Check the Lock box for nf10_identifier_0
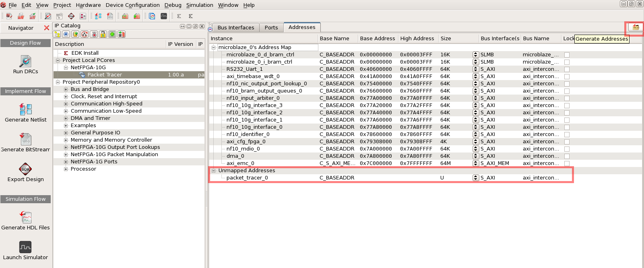 [x=567, y=134]
